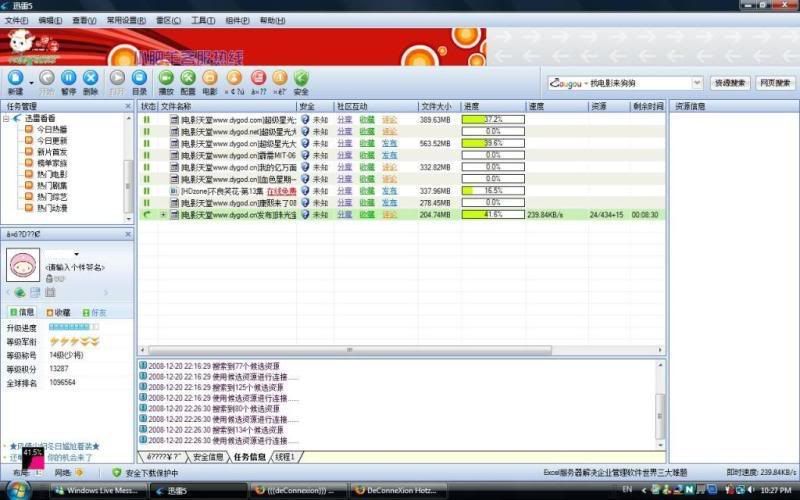This screenshot has height=500, width=800.
Task: Click the 37.2% progress bar
Action: point(493,119)
